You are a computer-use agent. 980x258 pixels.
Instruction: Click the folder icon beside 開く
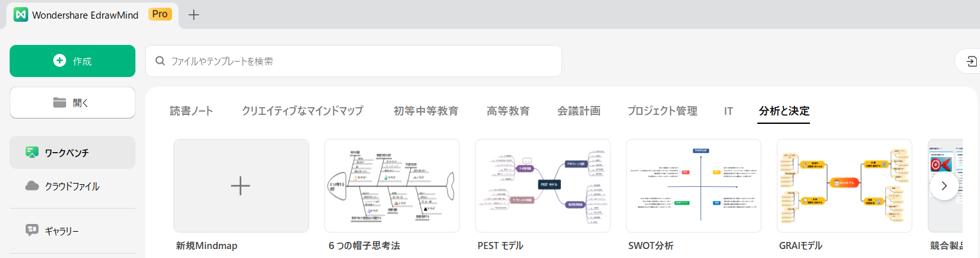click(x=60, y=103)
